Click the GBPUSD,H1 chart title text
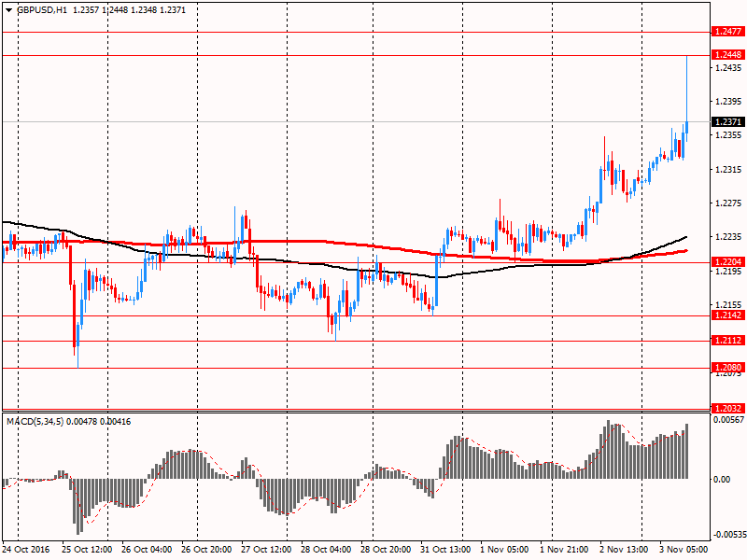747x560 pixels. coord(42,10)
